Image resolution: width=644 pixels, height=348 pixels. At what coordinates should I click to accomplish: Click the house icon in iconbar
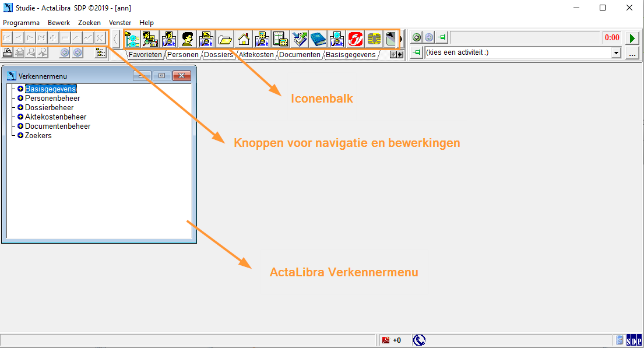coord(244,40)
